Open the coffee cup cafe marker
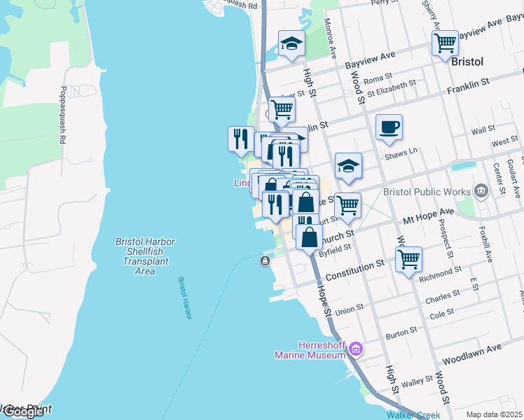Viewport: 524px width, 420px height. [389, 127]
